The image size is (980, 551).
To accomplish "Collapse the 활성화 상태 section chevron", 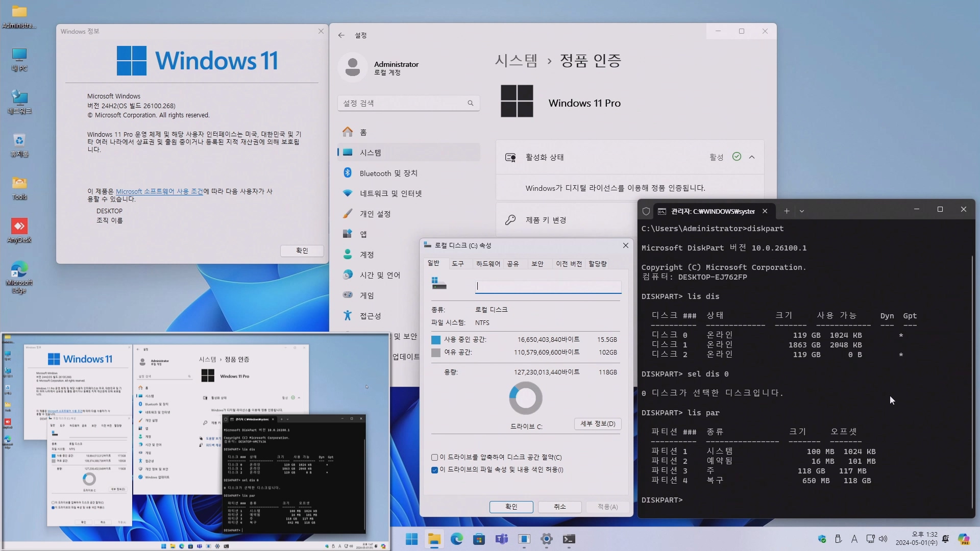I will (752, 157).
